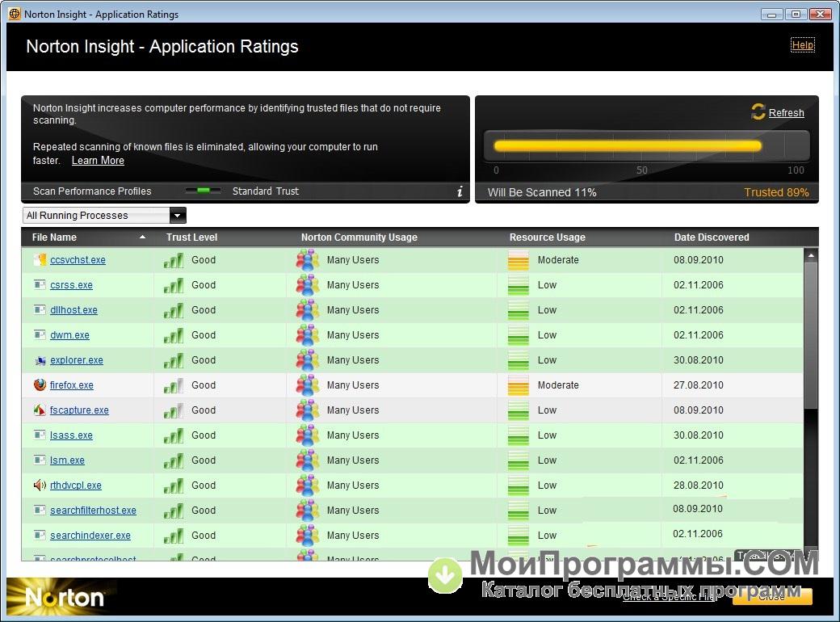
Task: Click resource usage meter for lsm.exe
Action: tap(518, 460)
